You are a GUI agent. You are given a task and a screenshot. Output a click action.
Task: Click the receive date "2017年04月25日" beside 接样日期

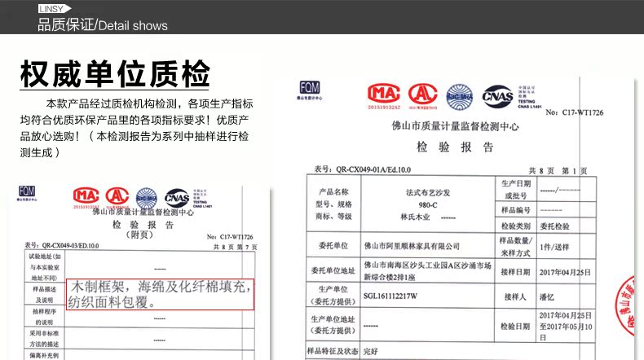point(565,273)
